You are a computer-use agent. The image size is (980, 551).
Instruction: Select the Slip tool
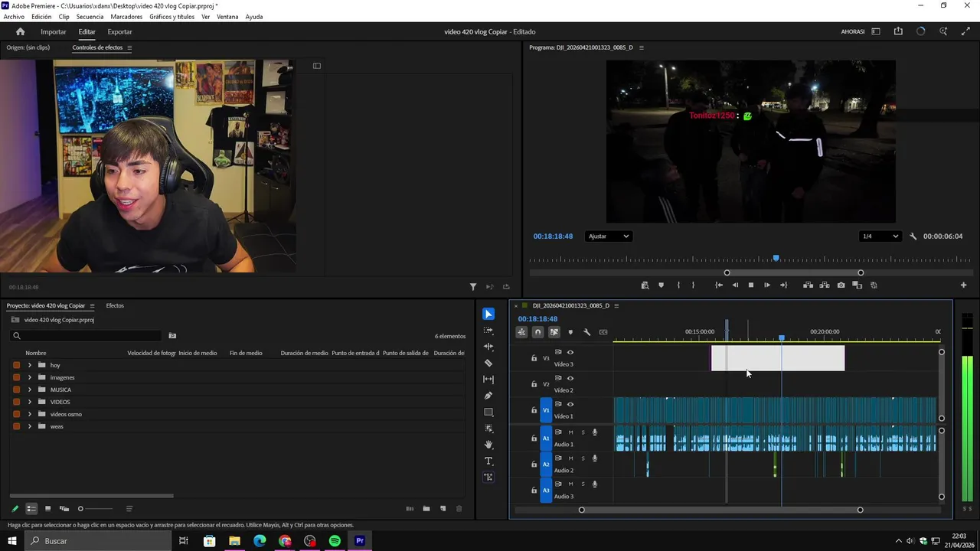point(488,380)
